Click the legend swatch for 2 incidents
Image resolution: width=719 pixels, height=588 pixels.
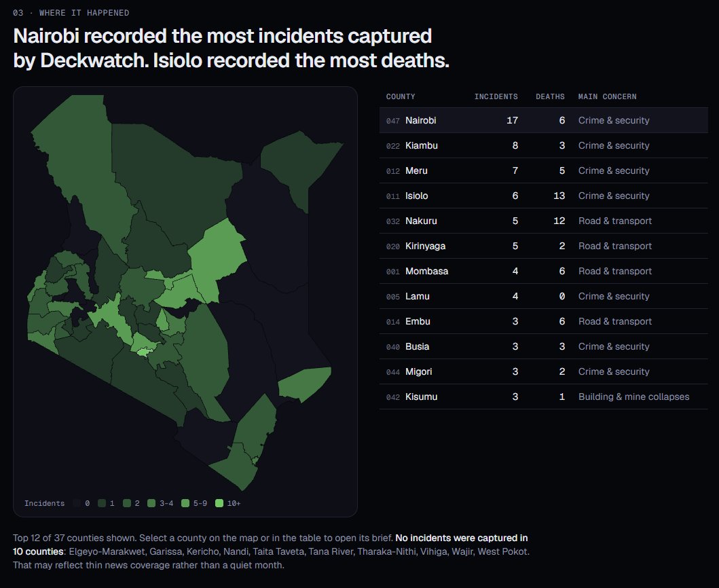point(127,503)
